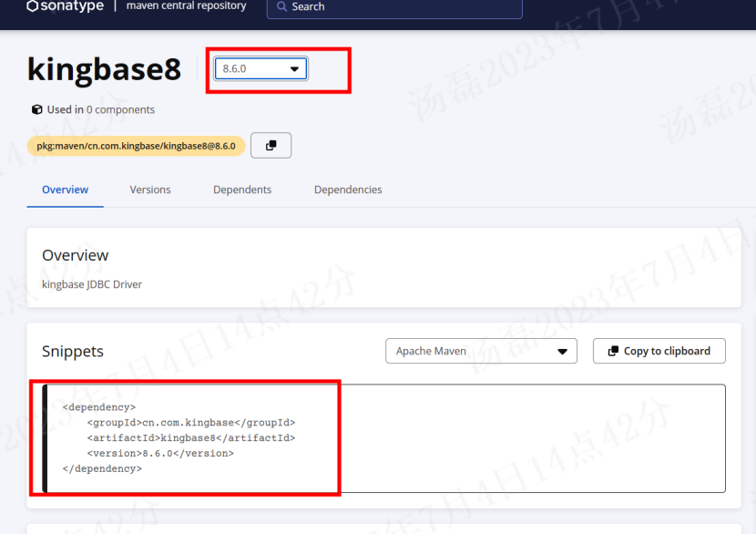Image resolution: width=756 pixels, height=534 pixels.
Task: Copy the pkg:maven purl with the copy icon button
Action: click(x=271, y=145)
